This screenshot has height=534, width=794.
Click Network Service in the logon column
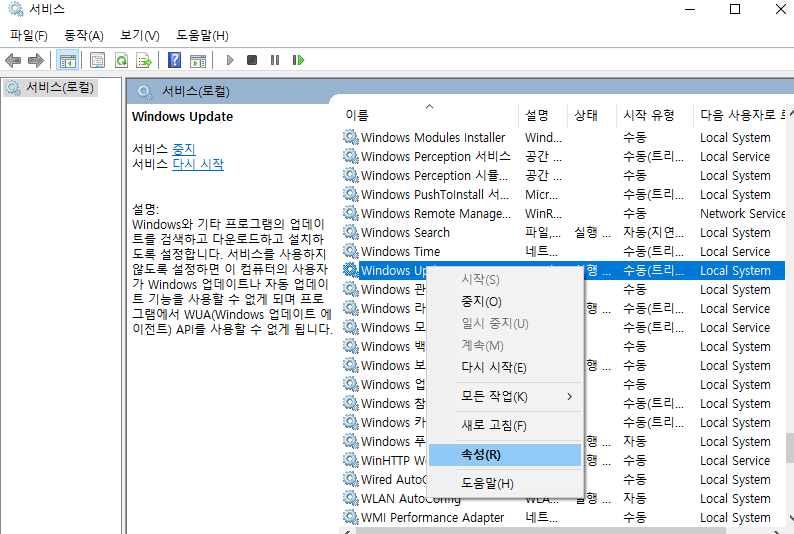click(x=742, y=213)
